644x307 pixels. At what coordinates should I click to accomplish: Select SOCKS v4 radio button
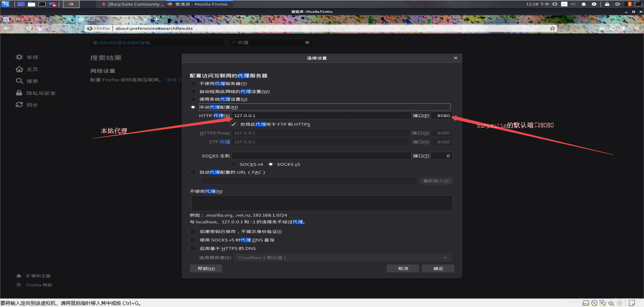point(233,164)
